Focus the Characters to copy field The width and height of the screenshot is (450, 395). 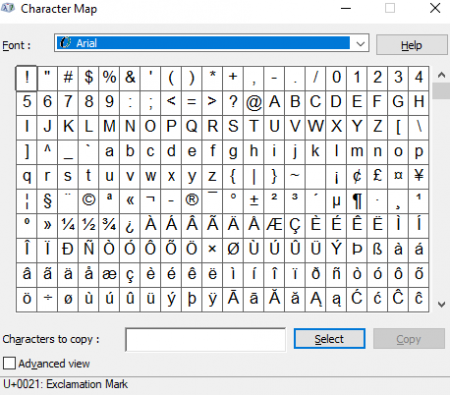coord(205,339)
